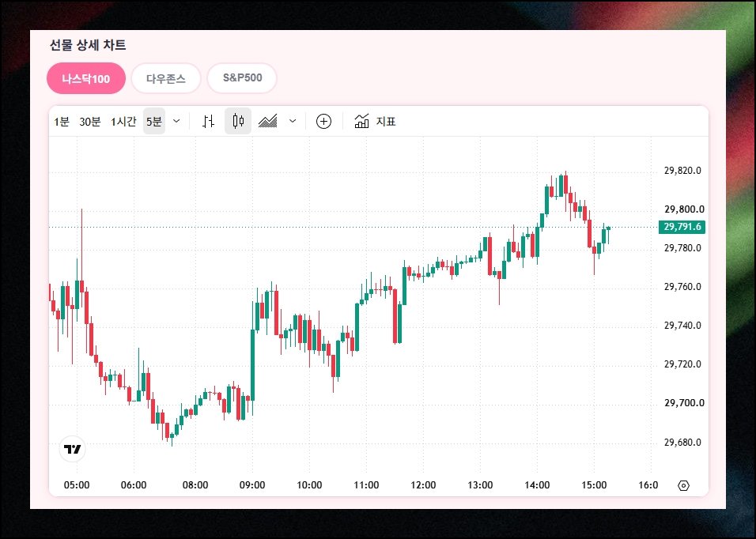Click the 11:00 time axis label
The width and height of the screenshot is (756, 539).
[x=366, y=485]
